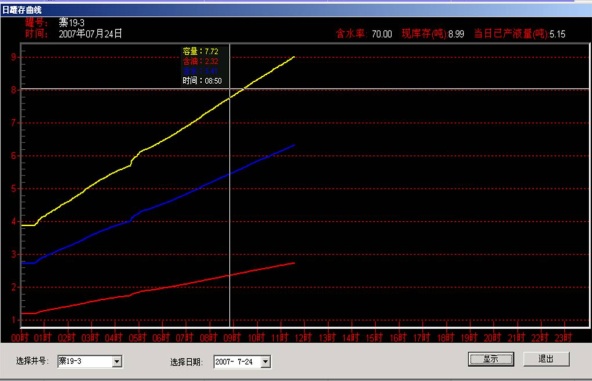This screenshot has width=592, height=381.
Task: Click the red oil content curve
Action: (170, 287)
